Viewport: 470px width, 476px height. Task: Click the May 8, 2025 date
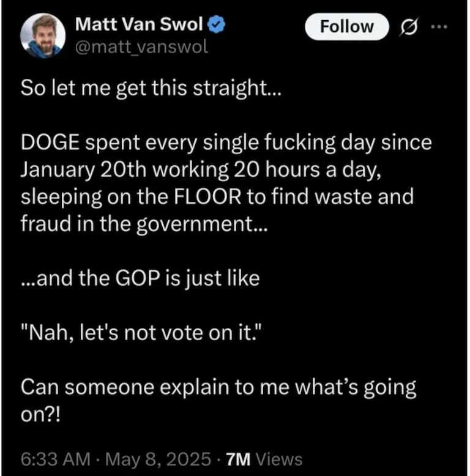158,459
